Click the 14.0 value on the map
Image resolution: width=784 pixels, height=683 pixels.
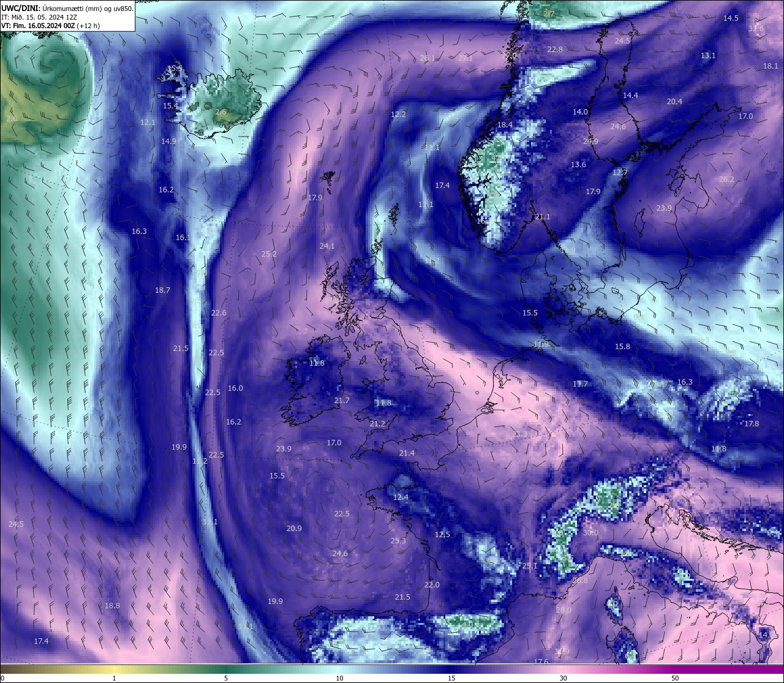point(580,112)
